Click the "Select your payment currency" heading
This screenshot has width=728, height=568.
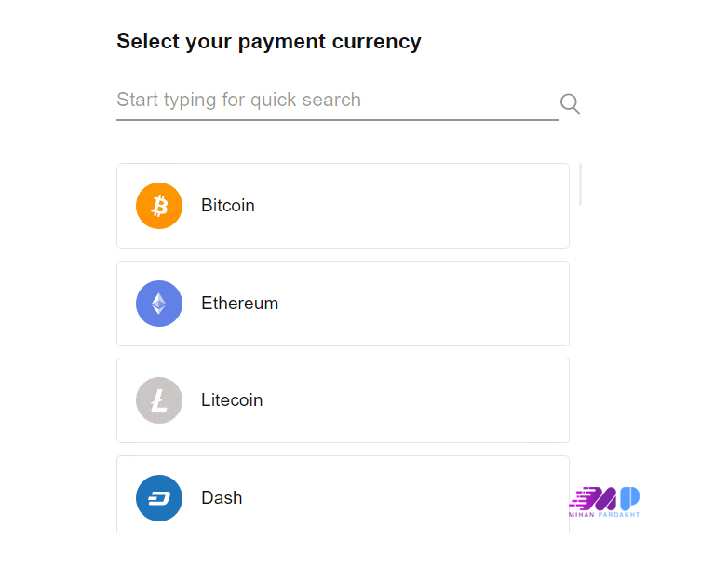click(x=269, y=42)
